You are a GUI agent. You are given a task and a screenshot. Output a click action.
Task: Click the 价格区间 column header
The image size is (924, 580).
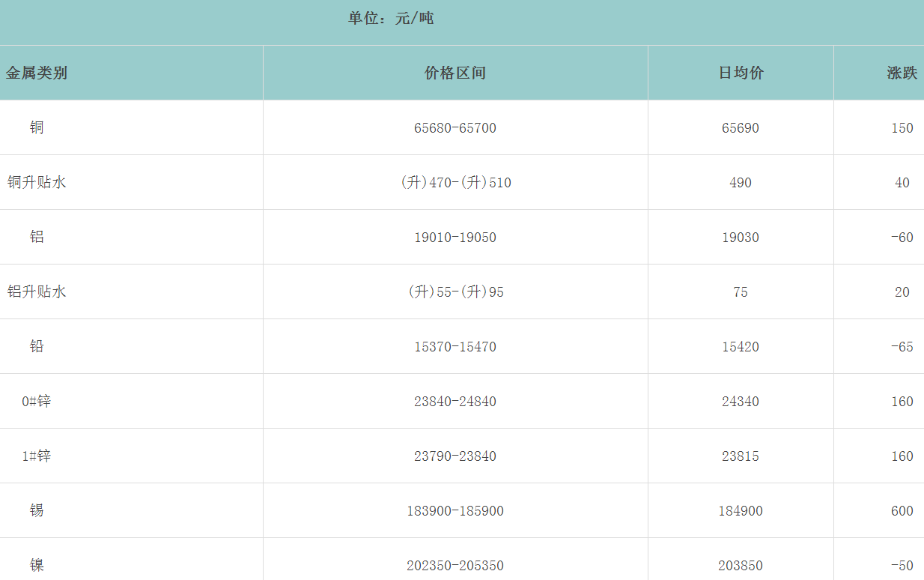click(455, 73)
